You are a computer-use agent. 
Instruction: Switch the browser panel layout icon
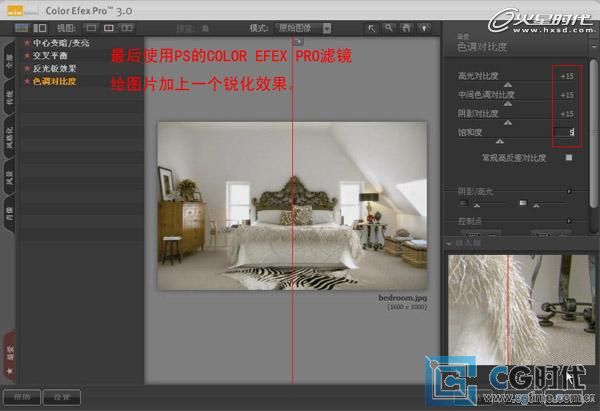[40, 28]
